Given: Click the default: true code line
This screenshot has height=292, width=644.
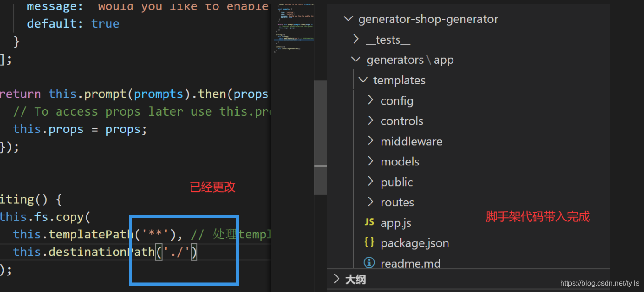Looking at the screenshot, I should (73, 24).
